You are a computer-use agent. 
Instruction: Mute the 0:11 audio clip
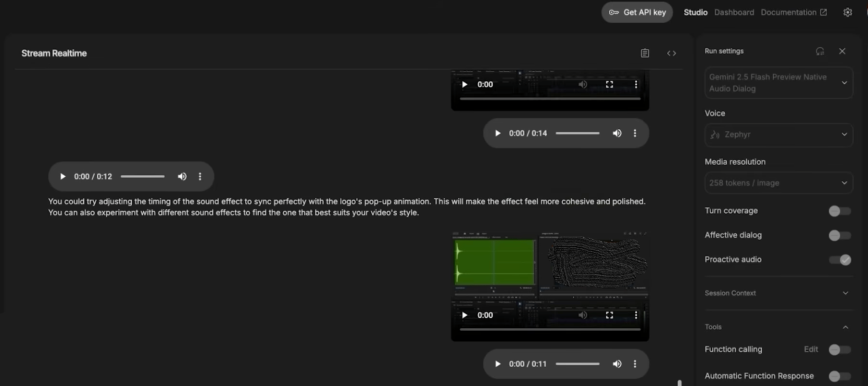(617, 364)
